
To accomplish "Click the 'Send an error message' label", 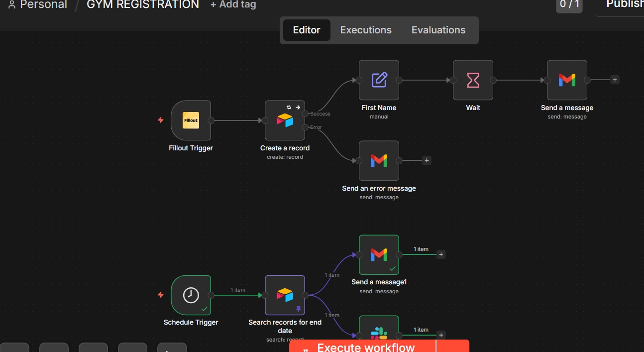I will pyautogui.click(x=379, y=188).
